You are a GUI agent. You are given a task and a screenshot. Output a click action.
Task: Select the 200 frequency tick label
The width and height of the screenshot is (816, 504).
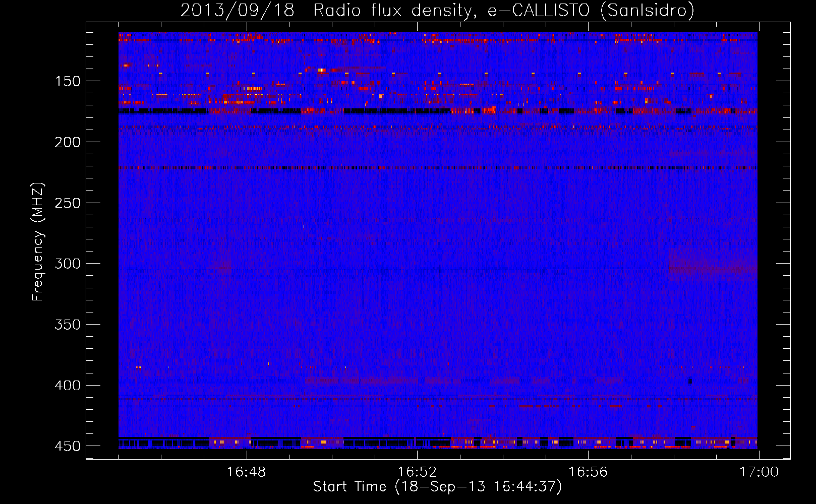[67, 143]
